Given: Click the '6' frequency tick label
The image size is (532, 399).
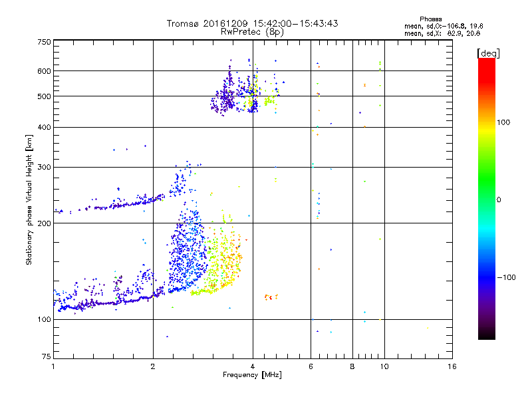Looking at the screenshot, I should tap(311, 366).
